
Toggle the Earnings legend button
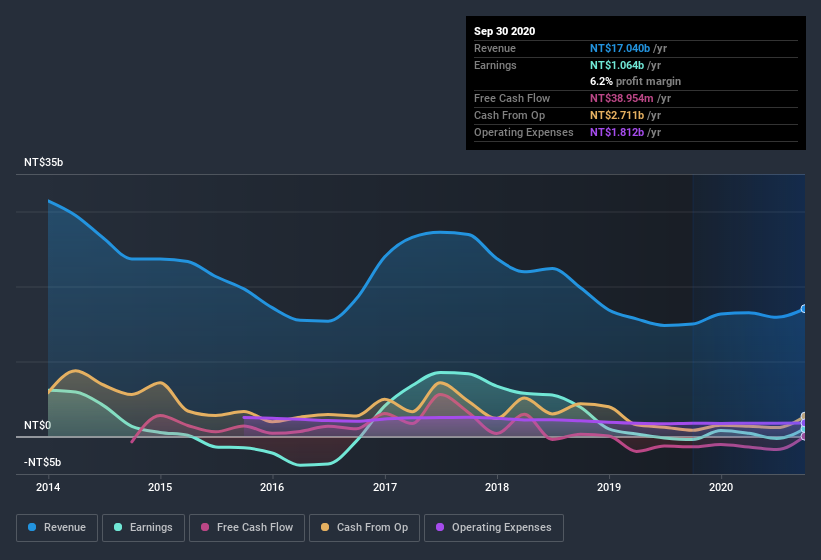[x=143, y=528]
